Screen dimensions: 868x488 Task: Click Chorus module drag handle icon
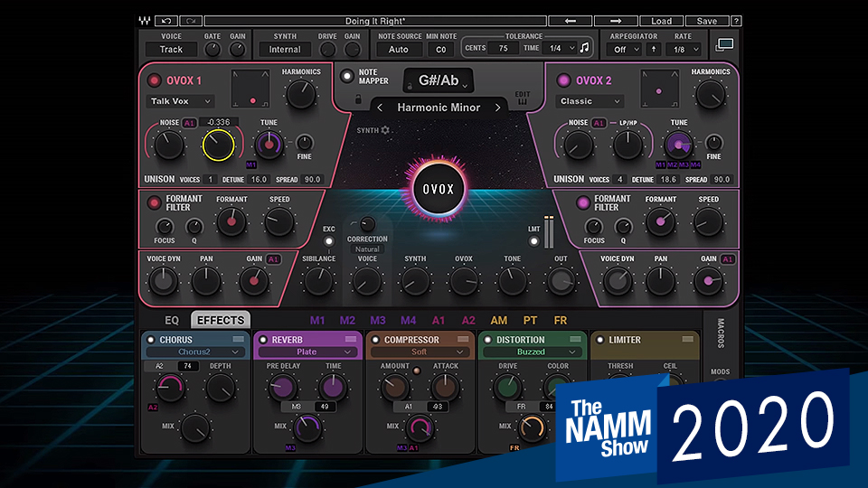click(239, 339)
